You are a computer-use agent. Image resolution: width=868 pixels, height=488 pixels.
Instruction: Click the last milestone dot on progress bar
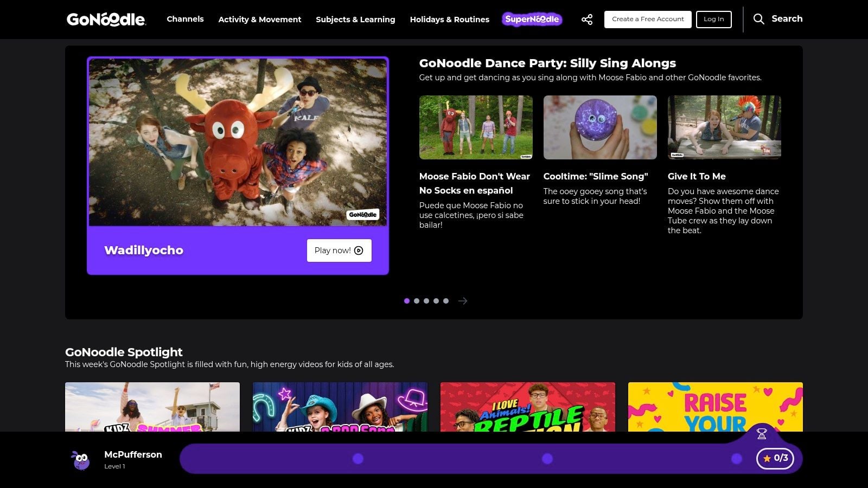737,459
